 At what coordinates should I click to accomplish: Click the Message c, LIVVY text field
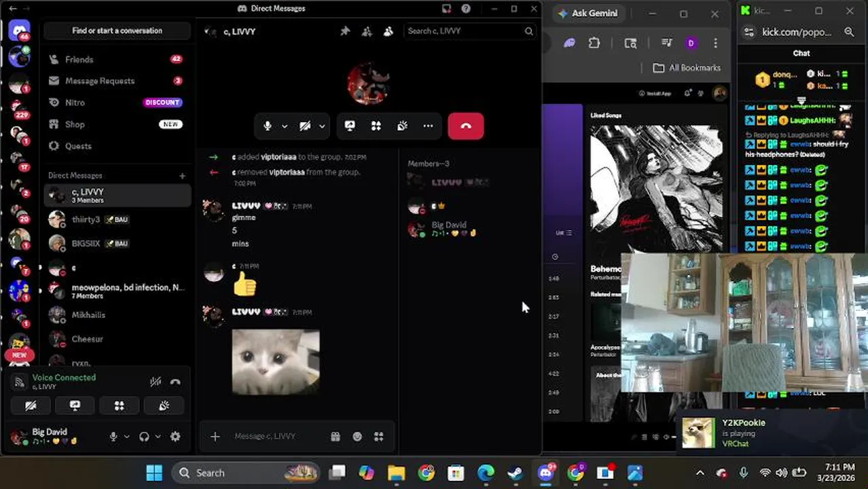pyautogui.click(x=278, y=437)
